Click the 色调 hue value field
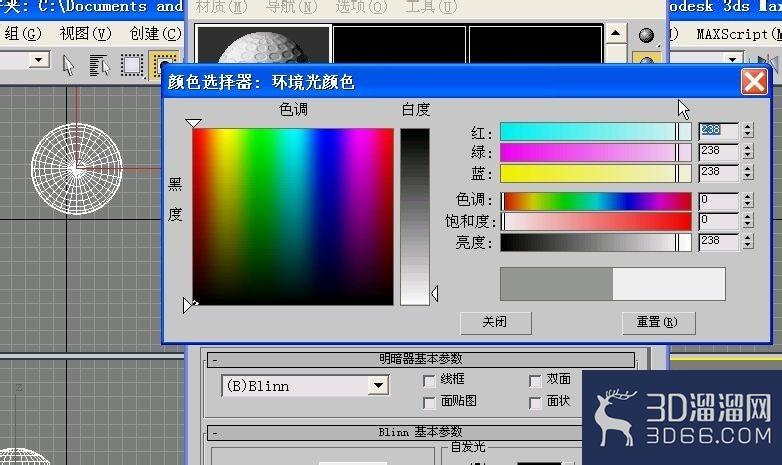The image size is (782, 465). coord(718,201)
